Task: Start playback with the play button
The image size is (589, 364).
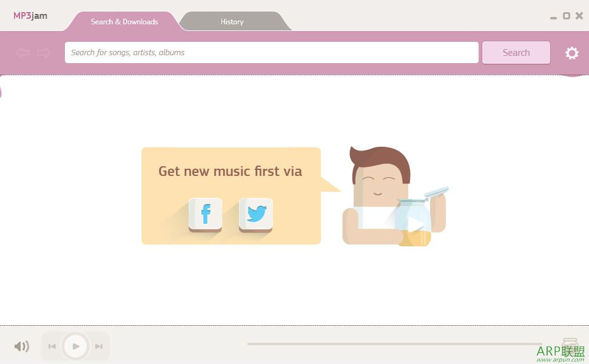Action: pos(76,346)
